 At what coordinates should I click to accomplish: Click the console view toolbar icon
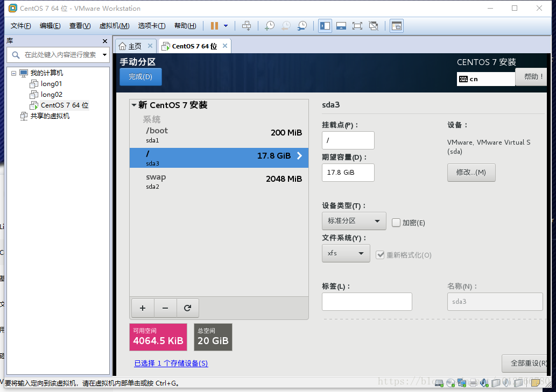pyautogui.click(x=397, y=26)
